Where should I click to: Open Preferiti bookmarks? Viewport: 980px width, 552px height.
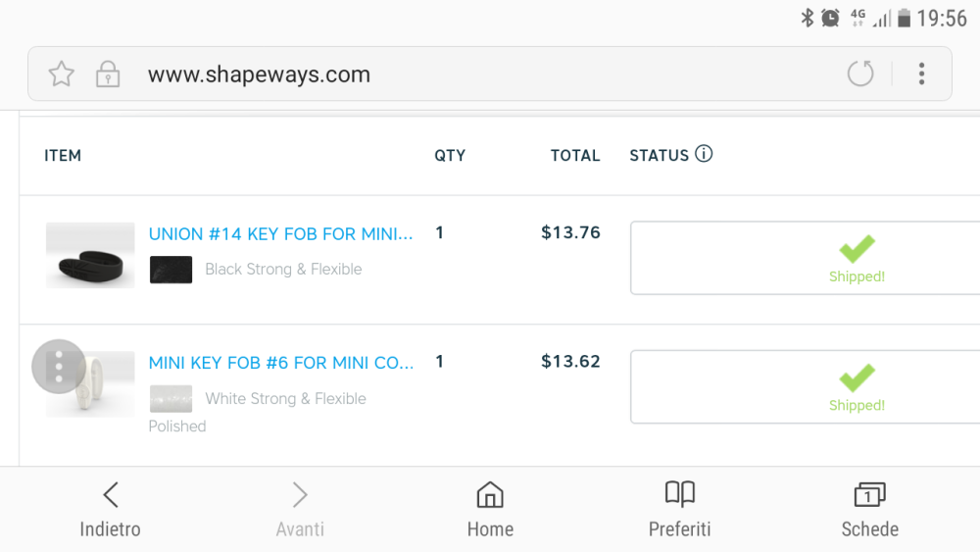pyautogui.click(x=679, y=509)
